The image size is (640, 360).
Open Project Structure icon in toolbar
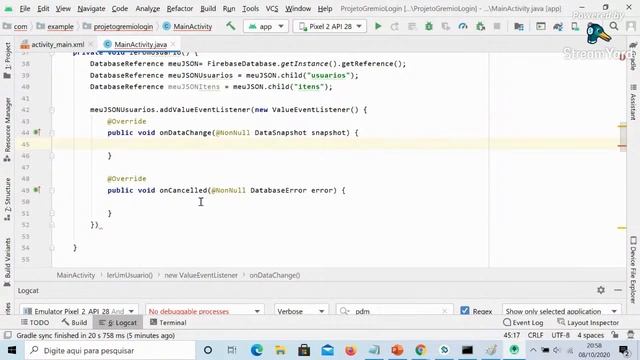click(519, 27)
